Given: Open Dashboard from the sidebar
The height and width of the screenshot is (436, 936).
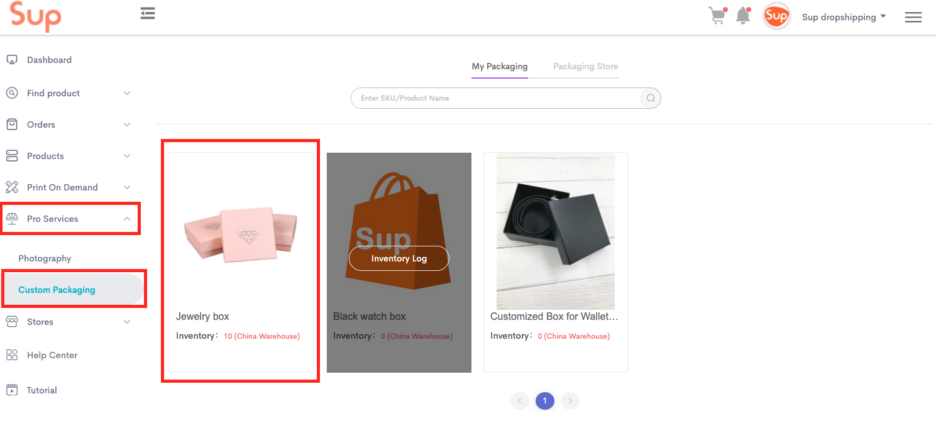Looking at the screenshot, I should [x=49, y=60].
